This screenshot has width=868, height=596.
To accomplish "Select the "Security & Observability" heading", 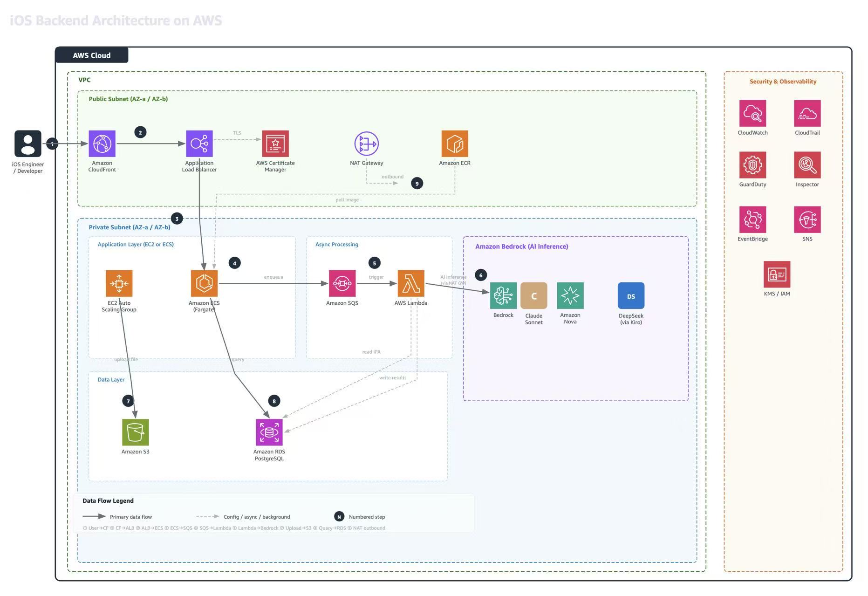I will [783, 82].
